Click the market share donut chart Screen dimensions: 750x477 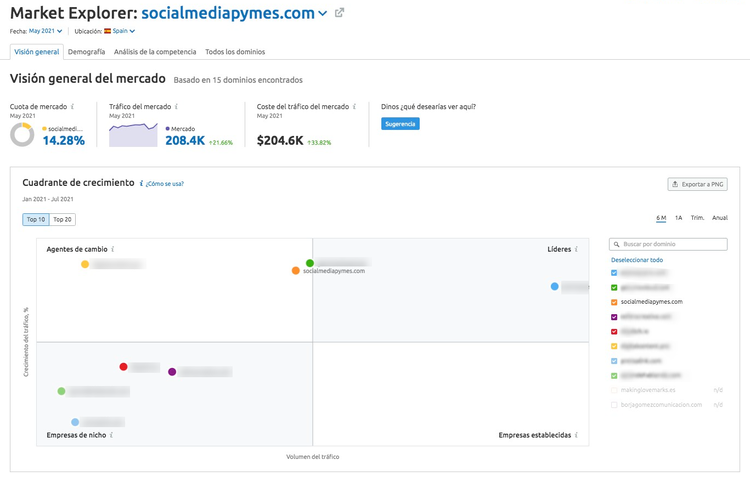(22, 135)
